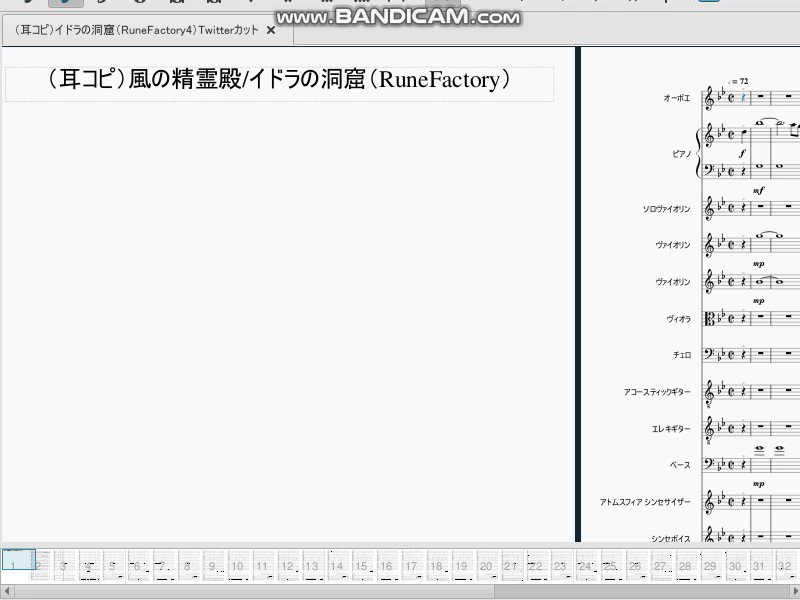Select page 26 in the navigator
This screenshot has height=600, width=800.
635,565
